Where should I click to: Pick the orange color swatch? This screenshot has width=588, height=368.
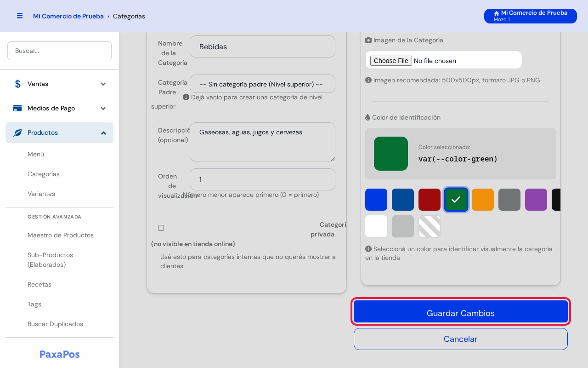pos(483,200)
